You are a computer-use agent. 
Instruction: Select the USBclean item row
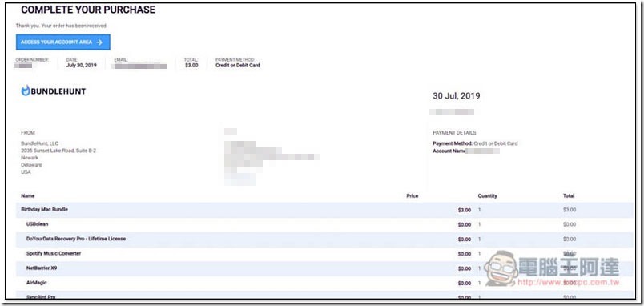pyautogui.click(x=324, y=224)
